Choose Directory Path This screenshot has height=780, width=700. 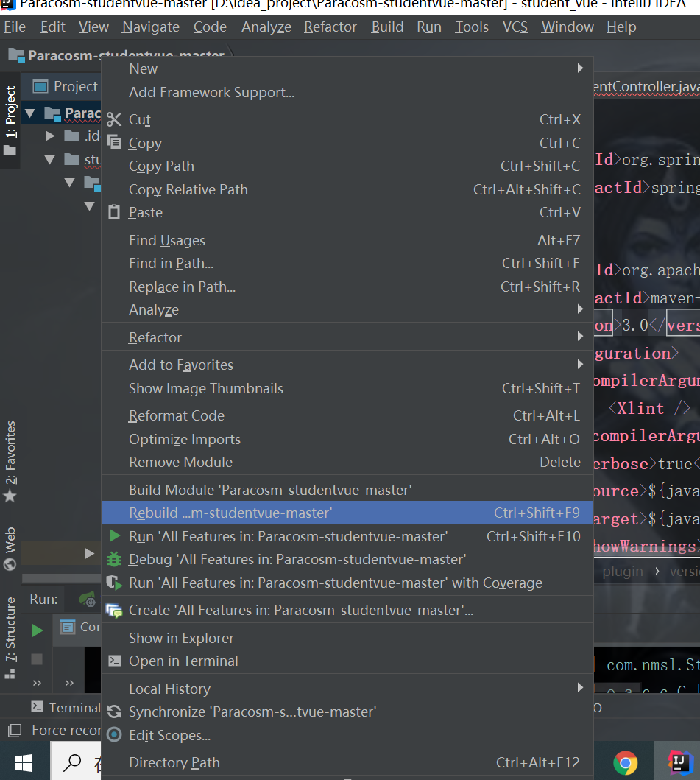[347, 762]
